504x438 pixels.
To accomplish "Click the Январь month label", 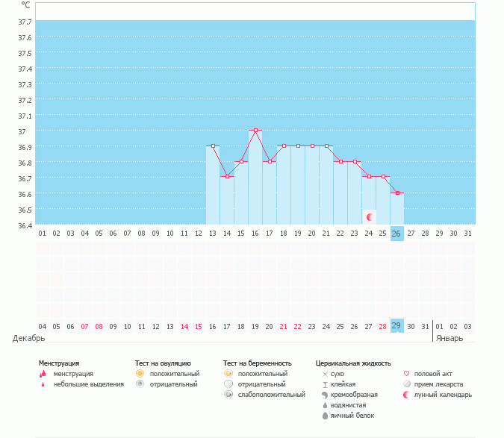I will pyautogui.click(x=449, y=338).
